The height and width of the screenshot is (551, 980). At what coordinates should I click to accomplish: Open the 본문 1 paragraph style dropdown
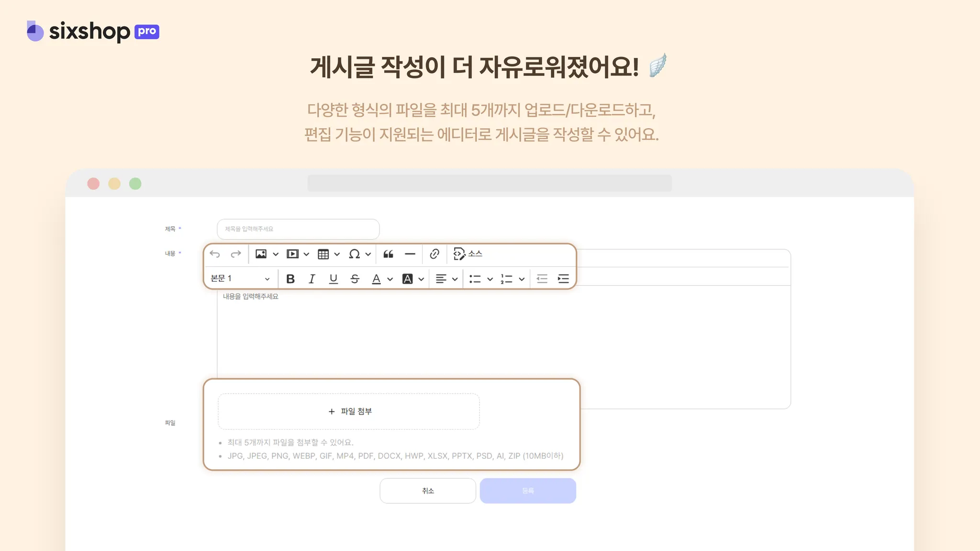pyautogui.click(x=240, y=279)
